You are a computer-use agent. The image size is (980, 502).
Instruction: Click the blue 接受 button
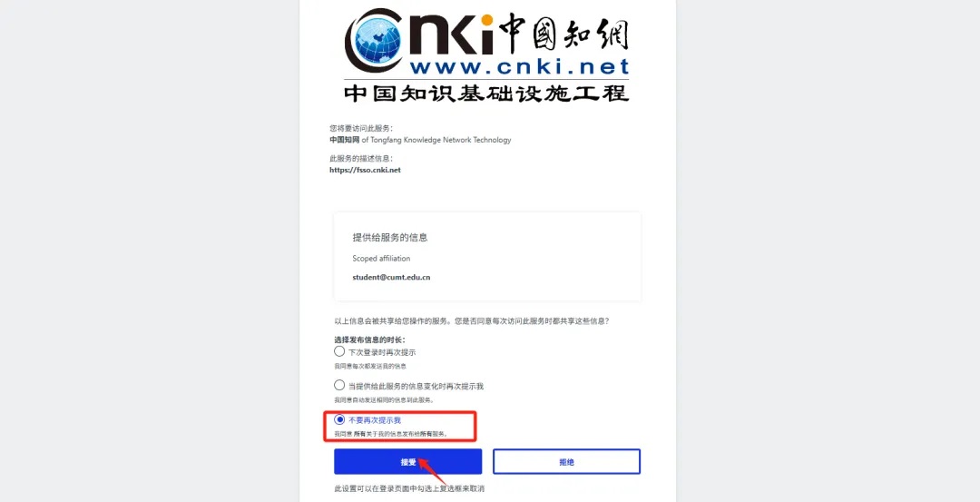click(x=408, y=461)
